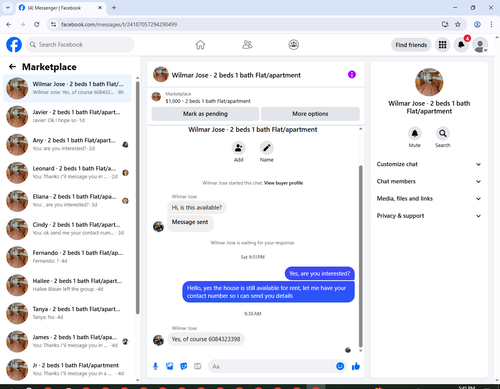The width and height of the screenshot is (500, 389).
Task: Open the Leonard conversation
Action: [68, 173]
